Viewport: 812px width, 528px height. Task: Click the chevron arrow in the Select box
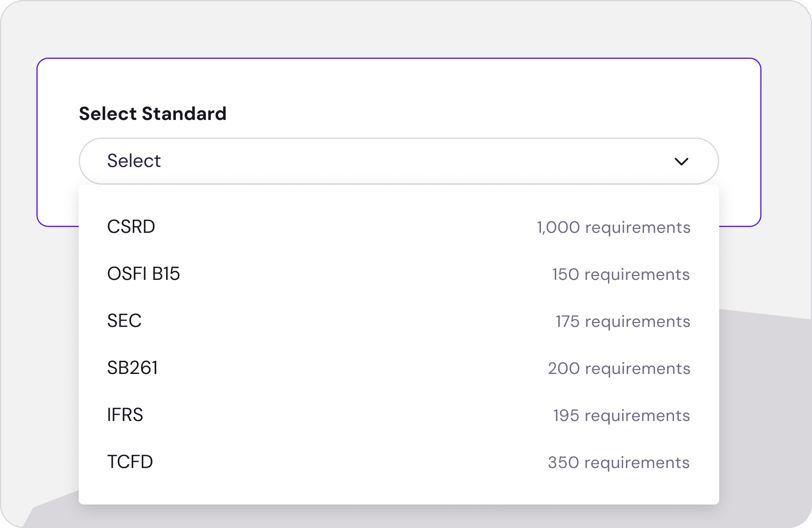682,161
